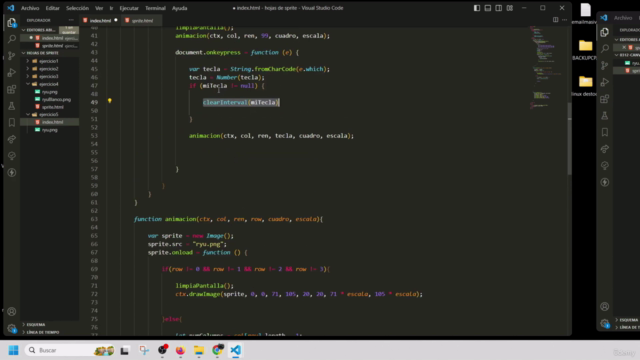Open editor More Actions ellipsis
The image size is (640, 360).
(564, 20)
